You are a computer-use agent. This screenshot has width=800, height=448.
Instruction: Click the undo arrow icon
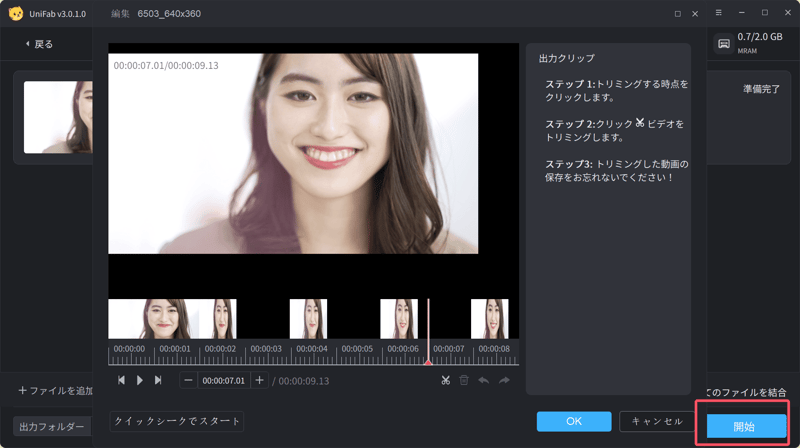point(484,380)
